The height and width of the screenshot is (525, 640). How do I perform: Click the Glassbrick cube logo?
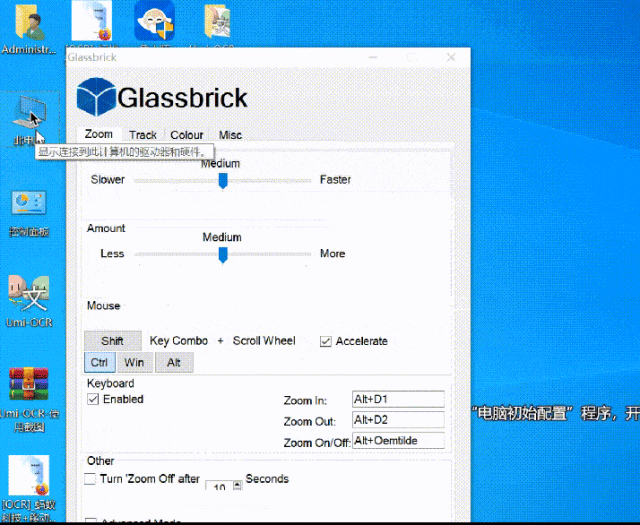point(96,97)
